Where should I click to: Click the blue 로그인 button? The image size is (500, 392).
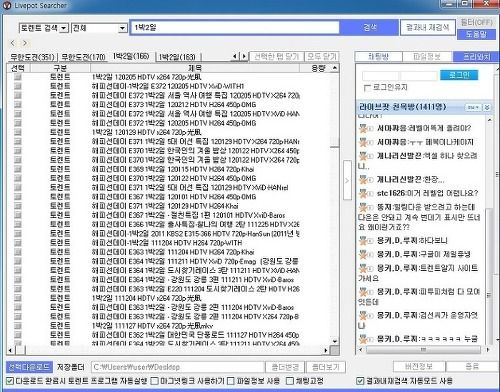[x=459, y=75]
